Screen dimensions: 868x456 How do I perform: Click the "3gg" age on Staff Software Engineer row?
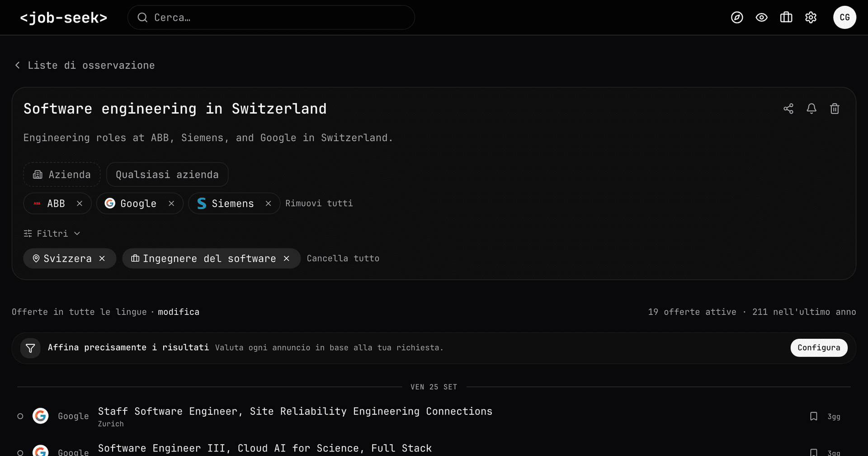(834, 417)
